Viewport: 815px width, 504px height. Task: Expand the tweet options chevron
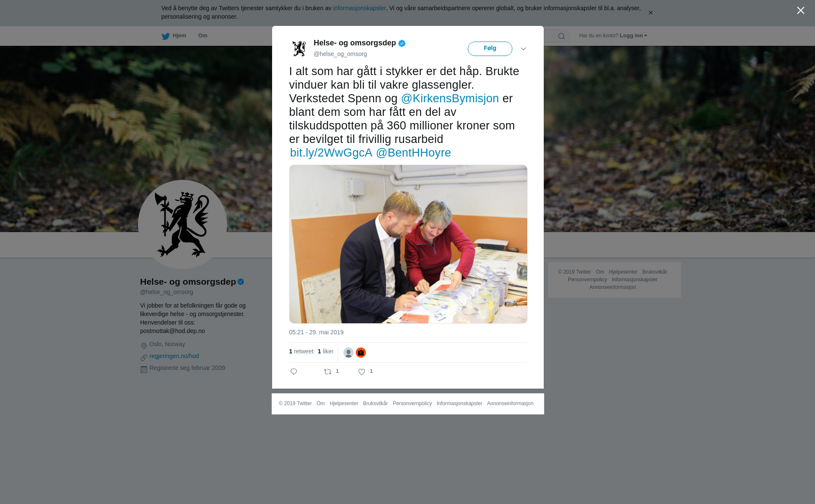pyautogui.click(x=523, y=49)
